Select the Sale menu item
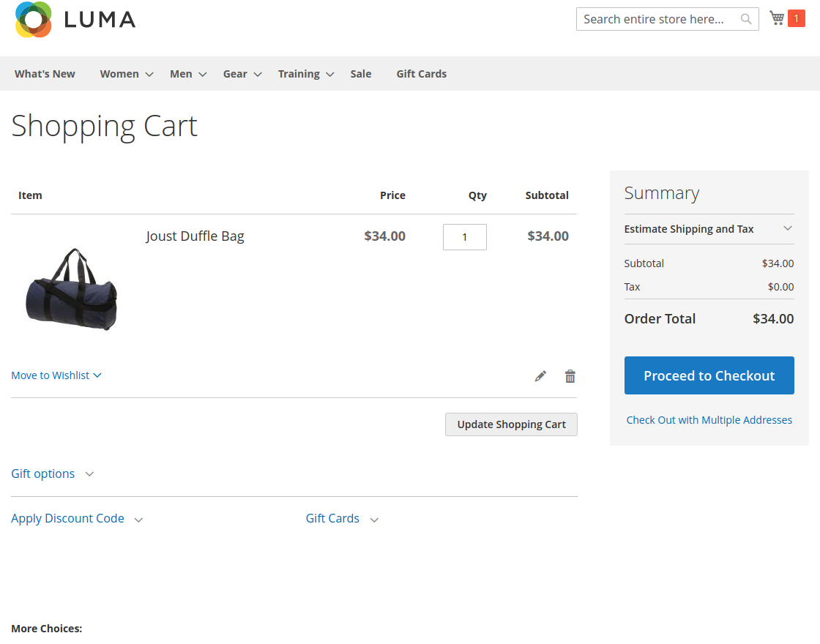The width and height of the screenshot is (820, 644). point(360,73)
